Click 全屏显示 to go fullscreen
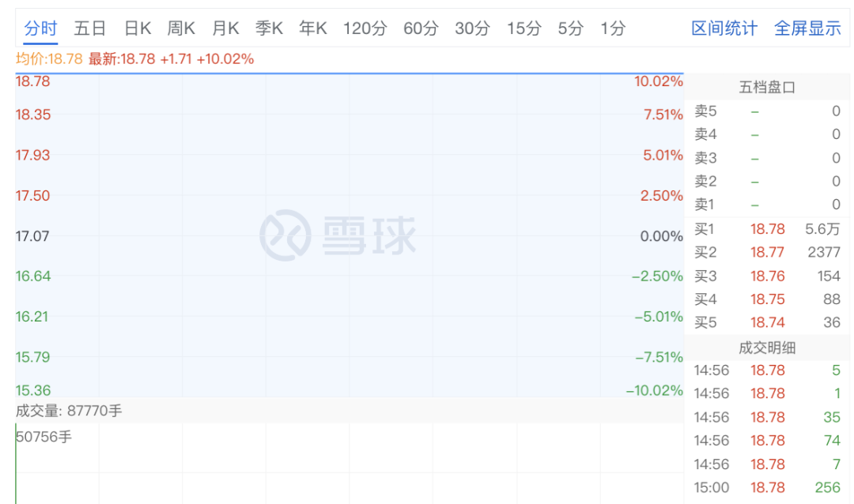The height and width of the screenshot is (504, 854). 807,29
